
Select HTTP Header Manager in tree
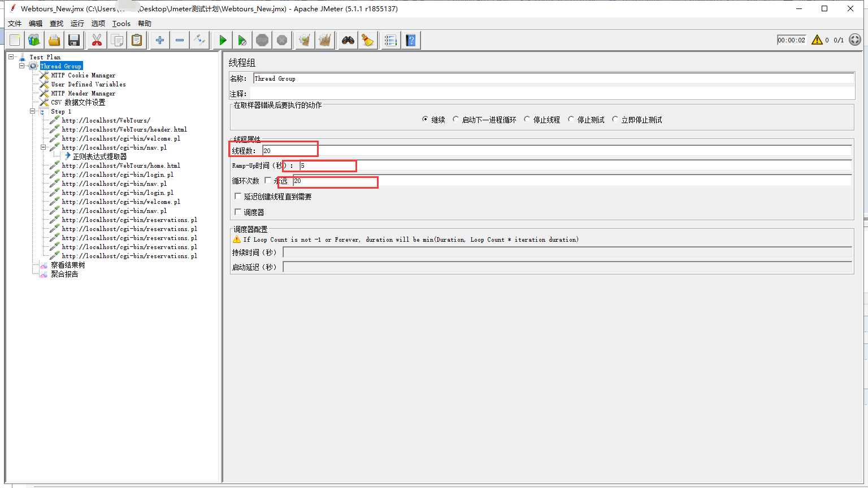pyautogui.click(x=83, y=93)
